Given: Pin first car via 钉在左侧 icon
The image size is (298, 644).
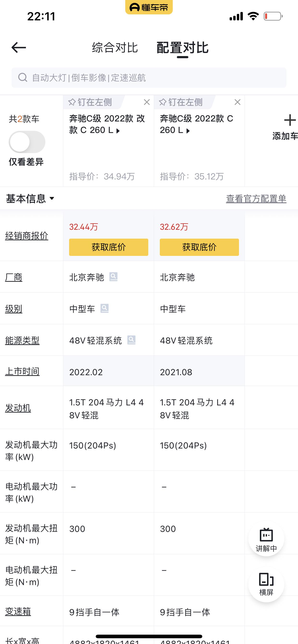Looking at the screenshot, I should coord(72,102).
